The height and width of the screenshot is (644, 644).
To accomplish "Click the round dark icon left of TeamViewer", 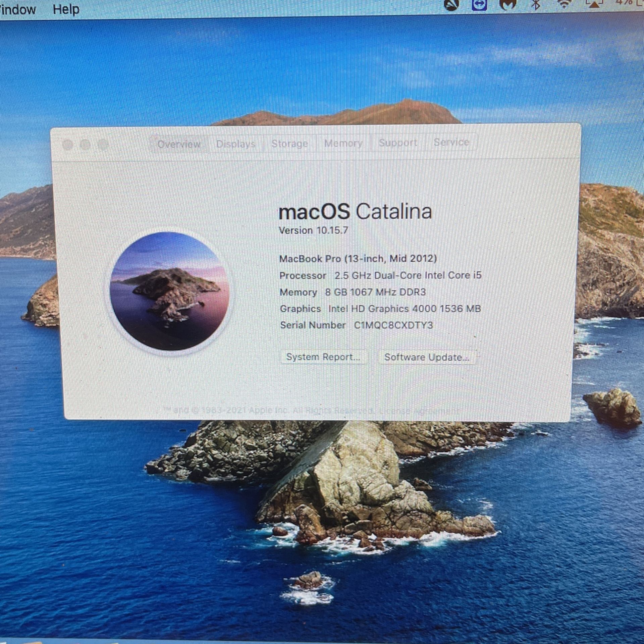I will tap(451, 5).
